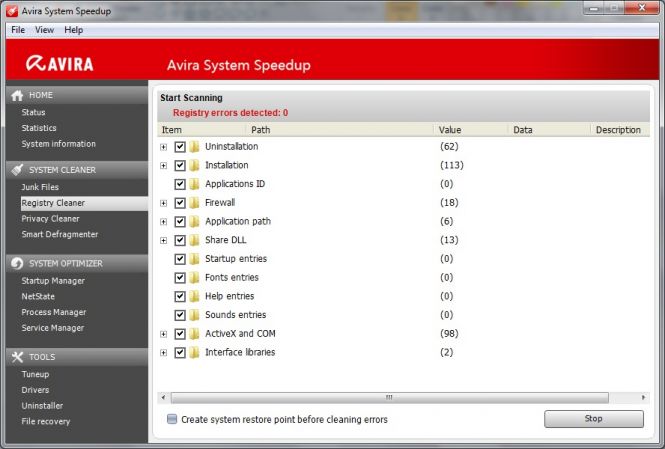Open Smart Defragmenter link
Screen dimensions: 665x449
(x=60, y=234)
